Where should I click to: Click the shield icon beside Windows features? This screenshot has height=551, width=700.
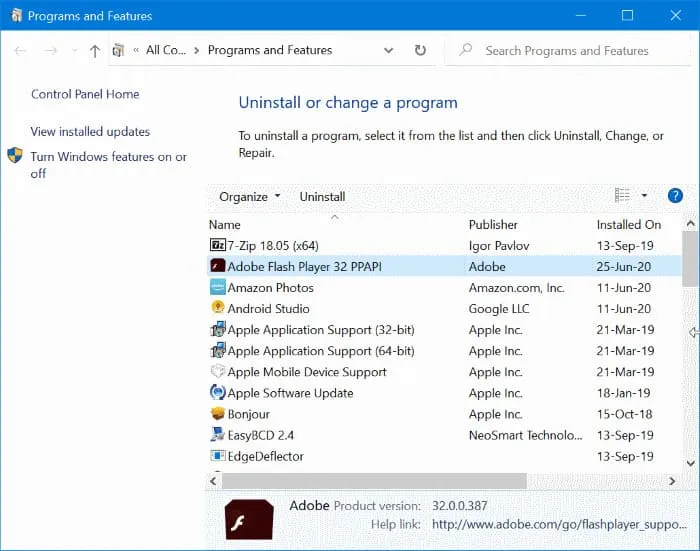click(x=15, y=155)
